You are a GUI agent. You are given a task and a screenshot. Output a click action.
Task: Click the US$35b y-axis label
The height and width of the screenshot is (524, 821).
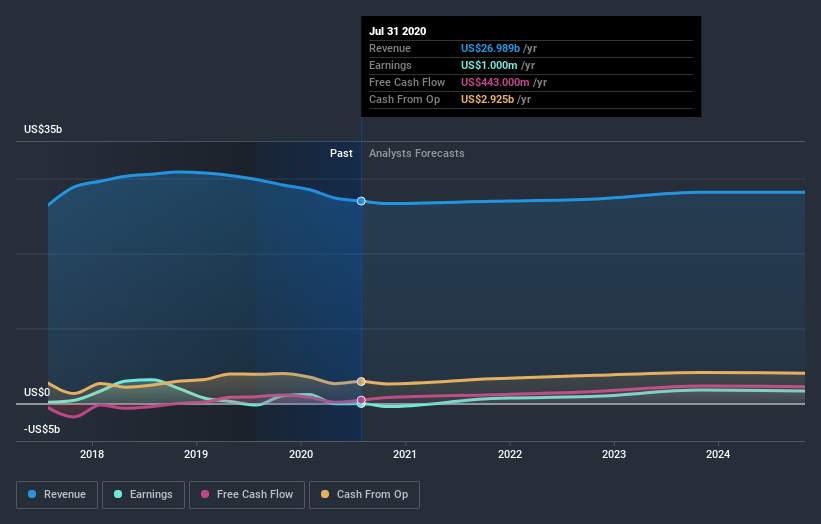click(43, 129)
